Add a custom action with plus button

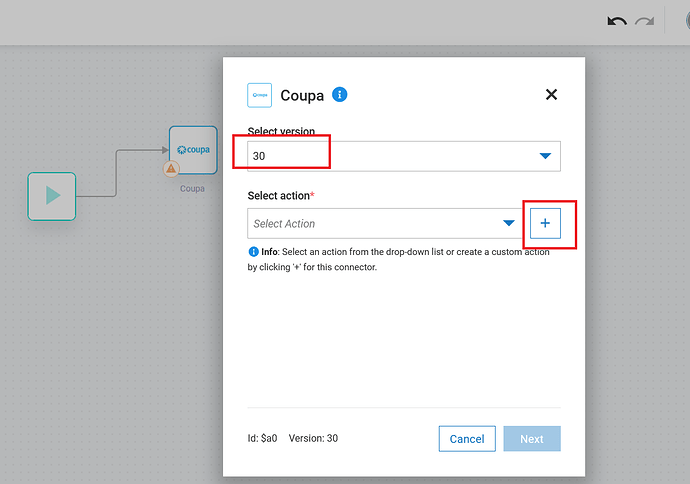coord(545,223)
